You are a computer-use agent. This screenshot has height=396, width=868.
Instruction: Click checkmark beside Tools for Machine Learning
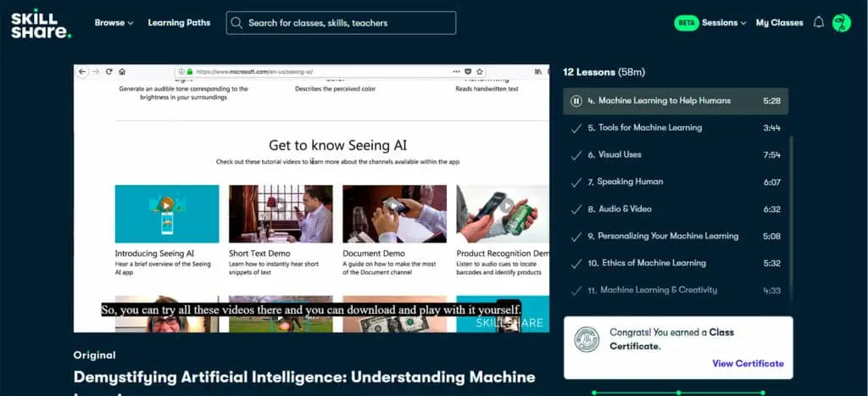click(x=576, y=128)
